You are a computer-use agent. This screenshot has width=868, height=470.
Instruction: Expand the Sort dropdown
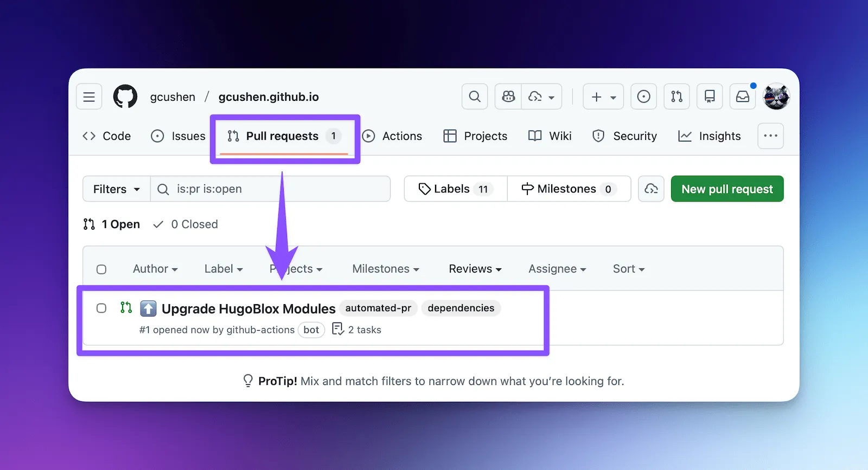pos(629,269)
